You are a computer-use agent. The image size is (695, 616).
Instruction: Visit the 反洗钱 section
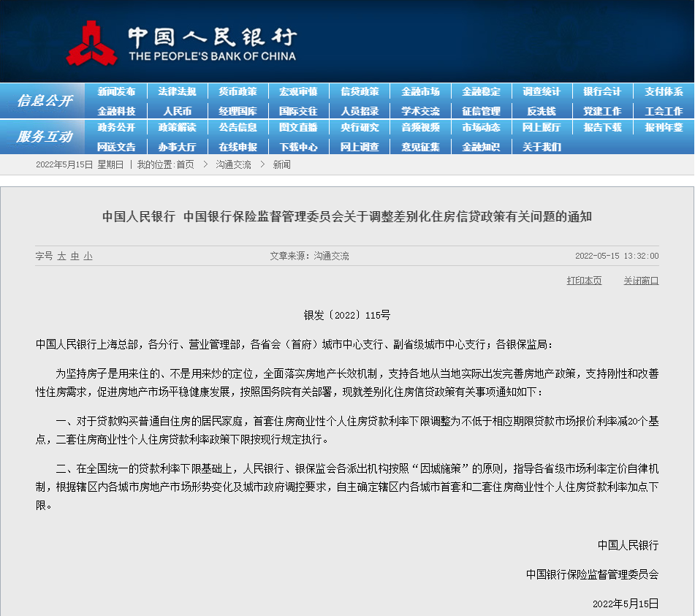point(542,110)
